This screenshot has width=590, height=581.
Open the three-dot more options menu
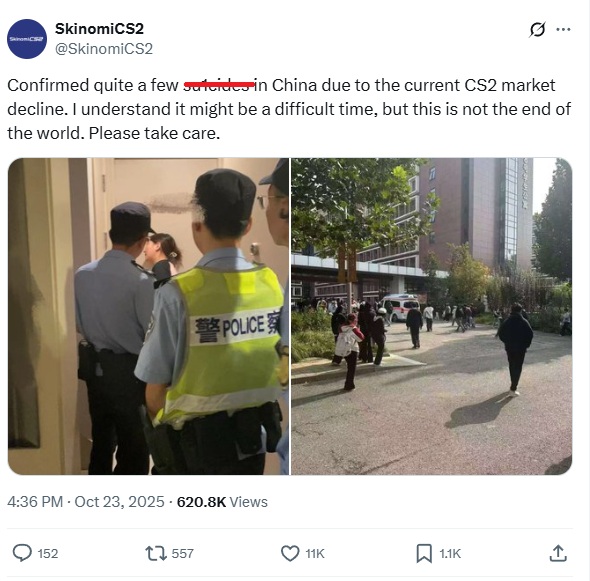click(563, 29)
